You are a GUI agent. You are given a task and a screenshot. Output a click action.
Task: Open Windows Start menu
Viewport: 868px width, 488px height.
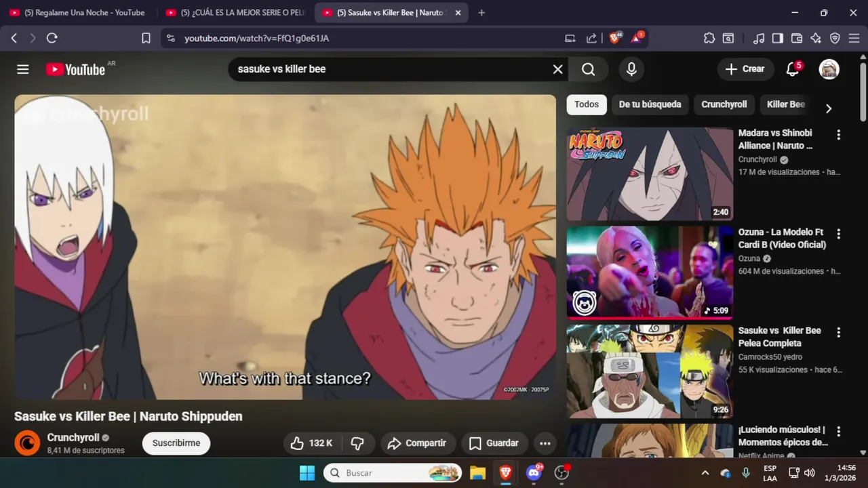pyautogui.click(x=307, y=472)
